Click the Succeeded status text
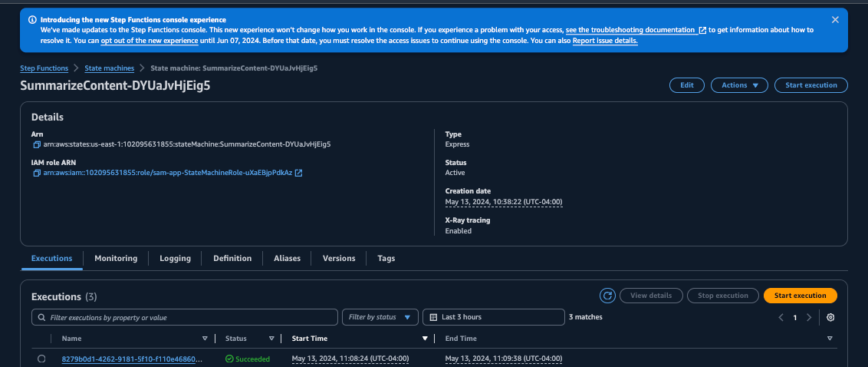868x367 pixels. coord(252,359)
